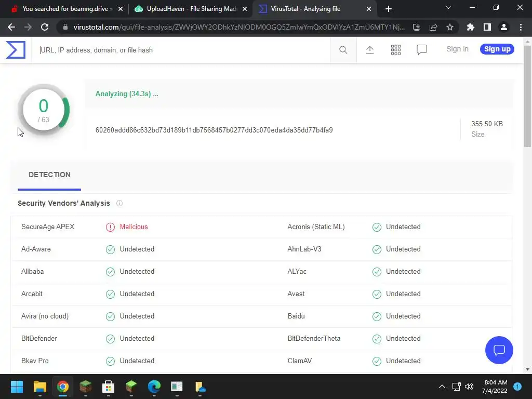This screenshot has width=532, height=399.
Task: Open the tab search chevron
Action: click(448, 7)
